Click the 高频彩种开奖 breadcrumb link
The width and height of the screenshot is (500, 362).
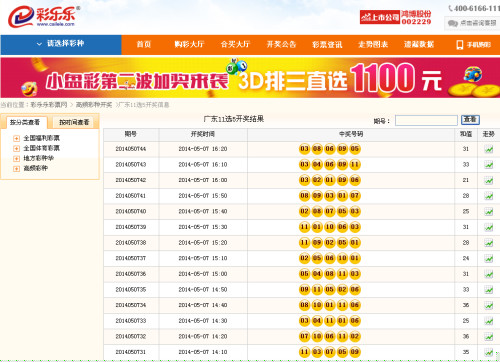(94, 105)
